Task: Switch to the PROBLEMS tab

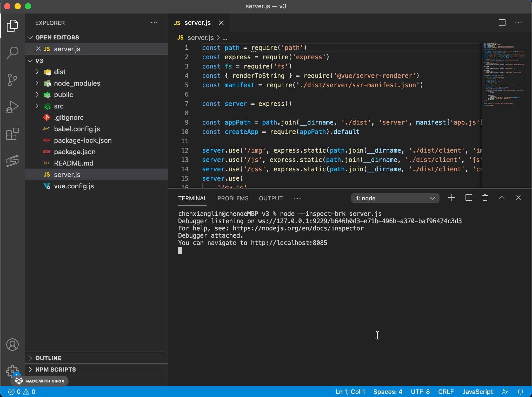Action: 233,198
